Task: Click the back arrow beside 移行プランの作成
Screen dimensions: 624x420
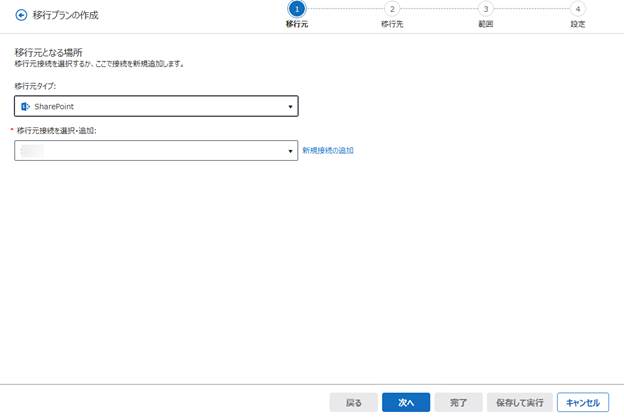Action: pyautogui.click(x=21, y=15)
